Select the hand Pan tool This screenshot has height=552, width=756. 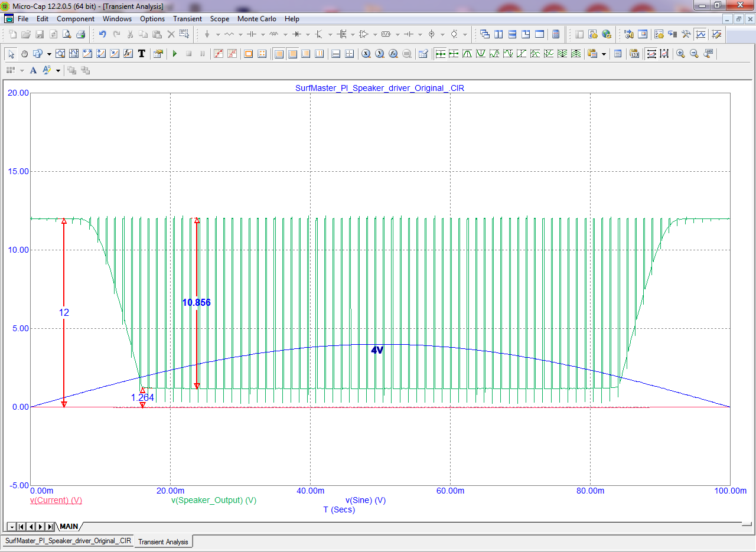pos(24,54)
